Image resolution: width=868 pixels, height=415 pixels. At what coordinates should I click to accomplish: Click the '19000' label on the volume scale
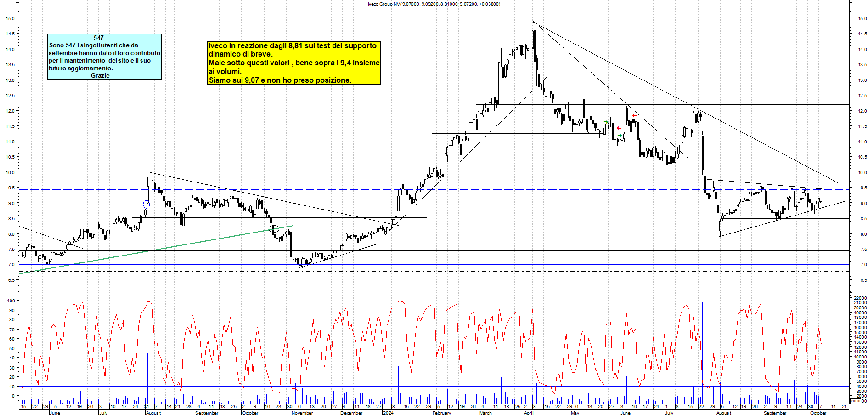[x=860, y=313]
